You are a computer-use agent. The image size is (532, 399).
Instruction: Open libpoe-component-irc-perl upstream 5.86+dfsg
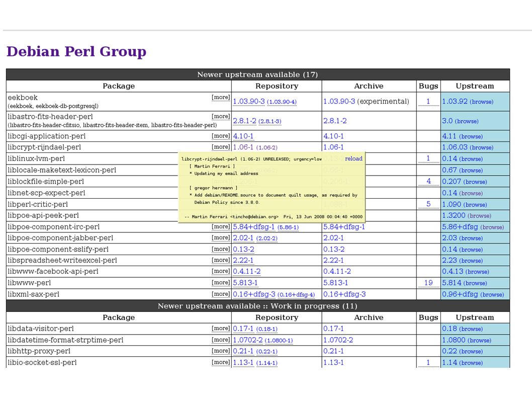point(460,227)
